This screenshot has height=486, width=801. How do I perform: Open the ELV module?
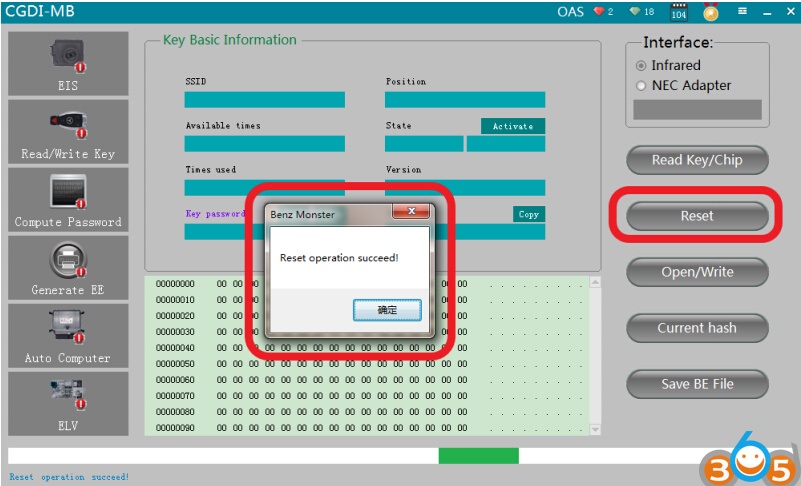click(x=68, y=404)
